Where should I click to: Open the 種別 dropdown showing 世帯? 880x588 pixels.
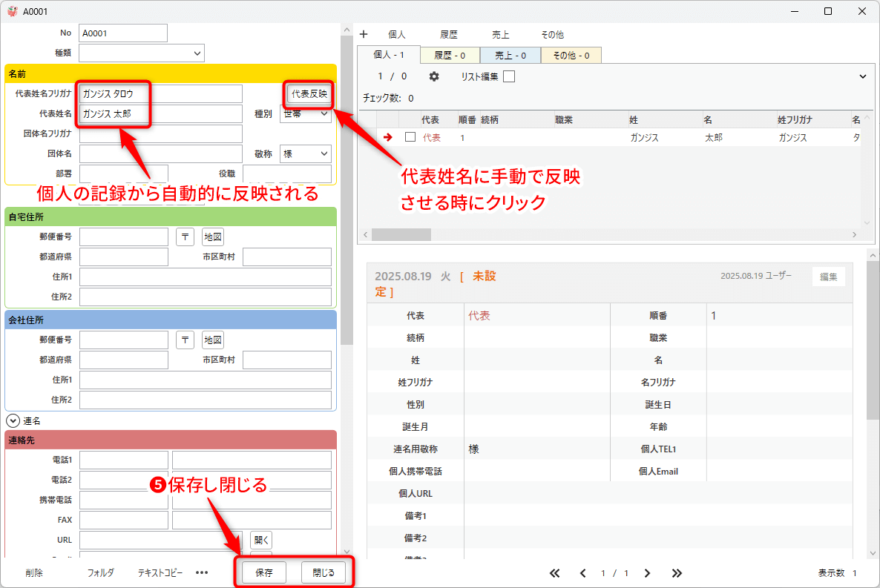tap(305, 114)
